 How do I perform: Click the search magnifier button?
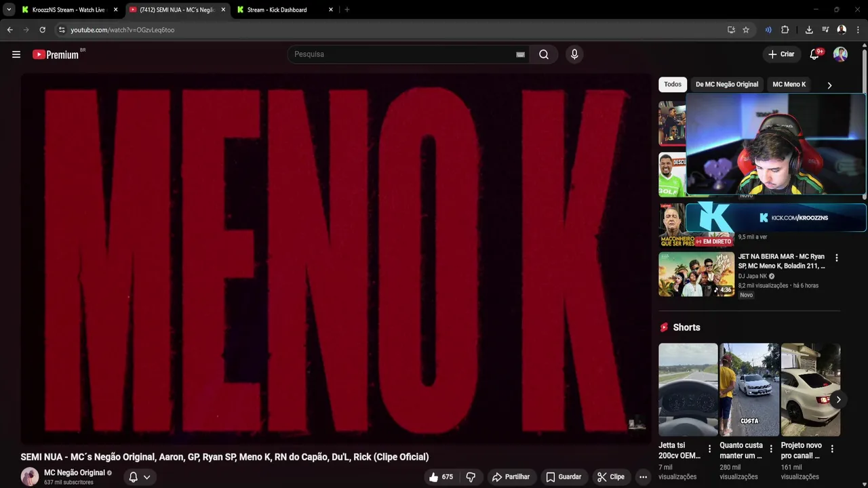pos(544,54)
